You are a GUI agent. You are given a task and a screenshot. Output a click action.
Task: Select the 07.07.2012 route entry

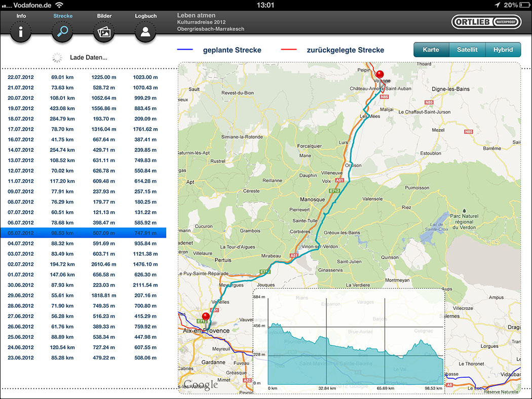[83, 212]
